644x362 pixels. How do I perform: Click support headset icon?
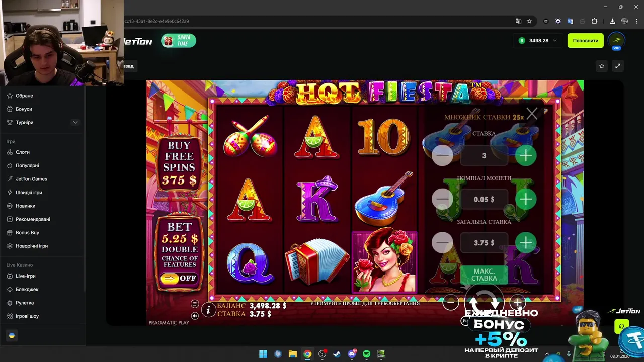pos(622,326)
